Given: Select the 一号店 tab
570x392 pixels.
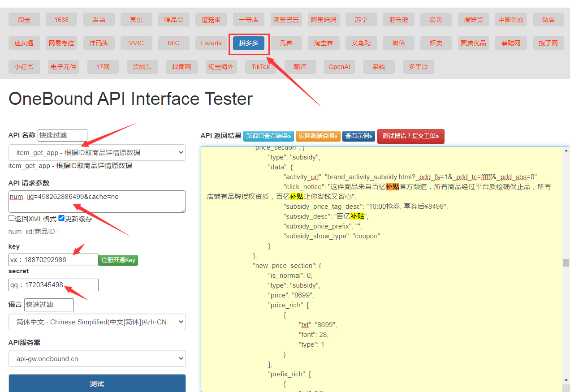Looking at the screenshot, I should [x=249, y=20].
